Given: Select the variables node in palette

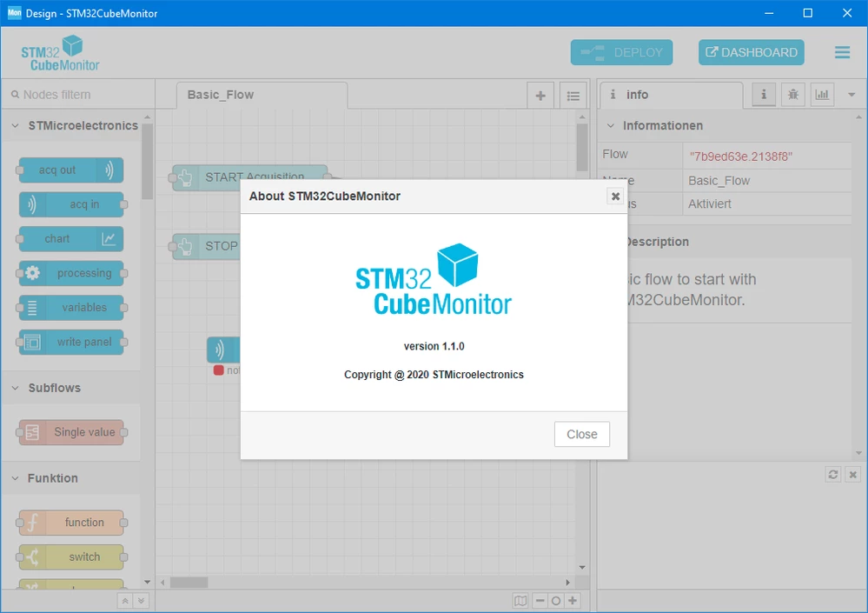Looking at the screenshot, I should (71, 307).
